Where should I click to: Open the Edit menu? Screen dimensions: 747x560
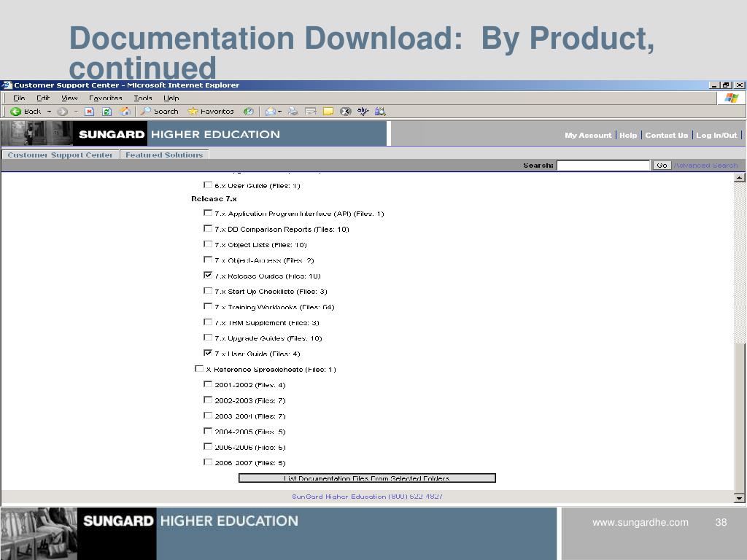pos(43,98)
